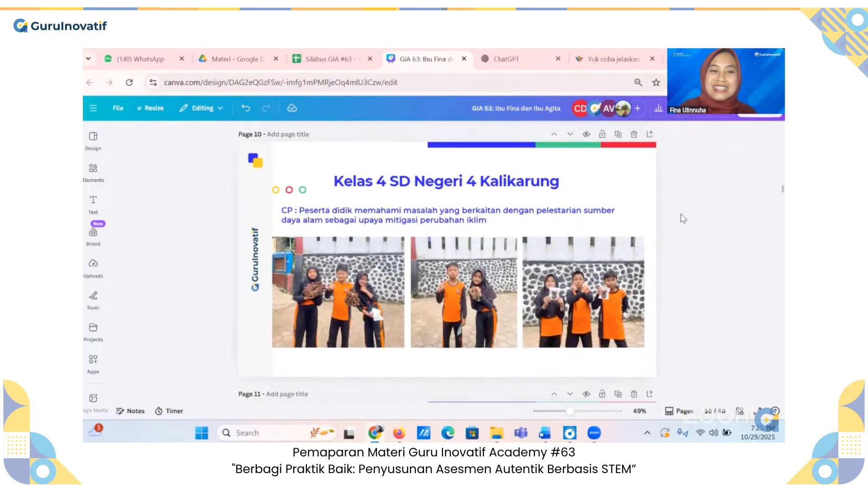Open the Uploads panel
The image size is (868, 488).
[93, 267]
